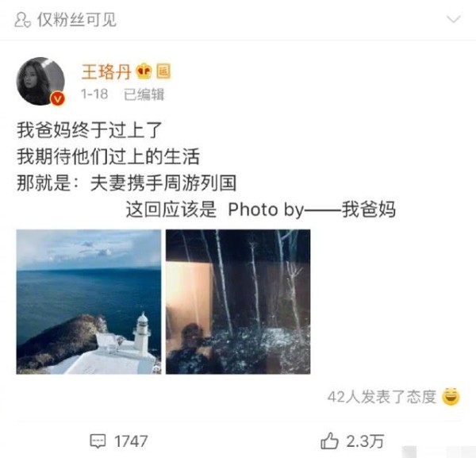Tap the laughing emoji reaction icon
The height and width of the screenshot is (458, 476).
[451, 396]
